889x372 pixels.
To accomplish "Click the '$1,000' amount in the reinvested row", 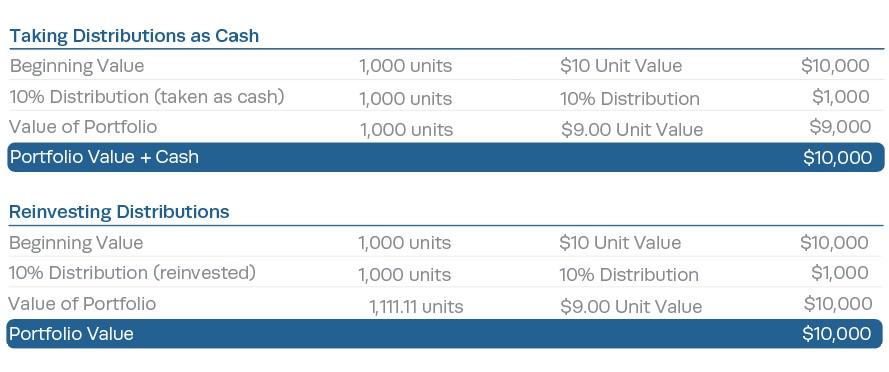I will point(840,273).
